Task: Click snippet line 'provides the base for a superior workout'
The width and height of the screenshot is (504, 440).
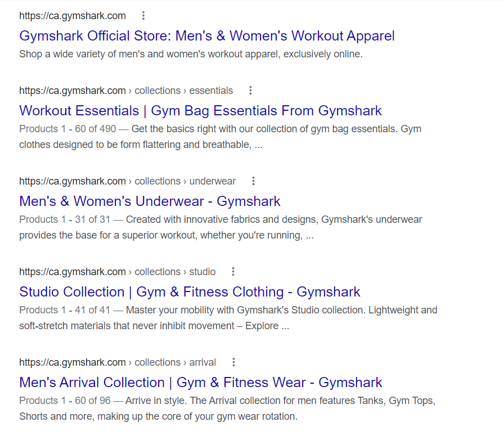Action: click(166, 235)
